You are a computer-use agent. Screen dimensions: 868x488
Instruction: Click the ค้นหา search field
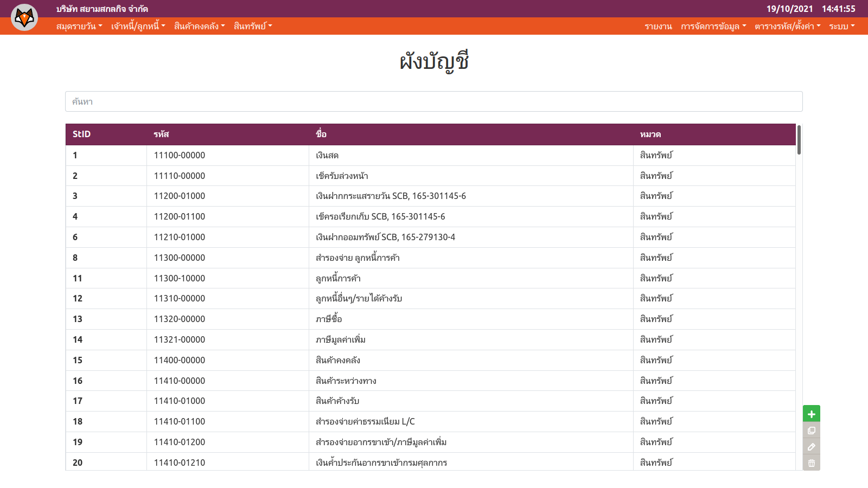(434, 101)
